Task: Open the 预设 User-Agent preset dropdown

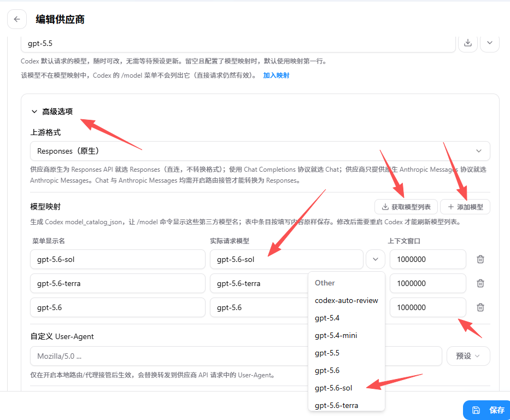Action: tap(468, 356)
